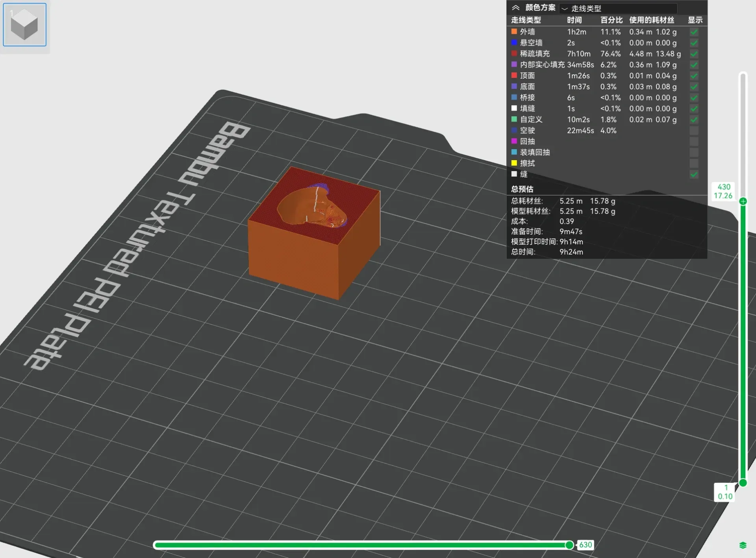Click the horizontal move slider handle

[569, 545]
